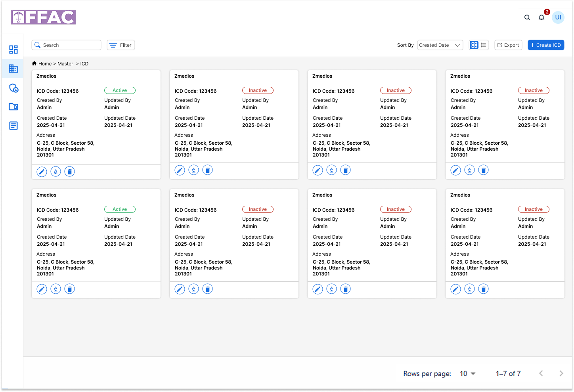This screenshot has height=392, width=574.
Task: Switch to grid card view
Action: coord(474,45)
